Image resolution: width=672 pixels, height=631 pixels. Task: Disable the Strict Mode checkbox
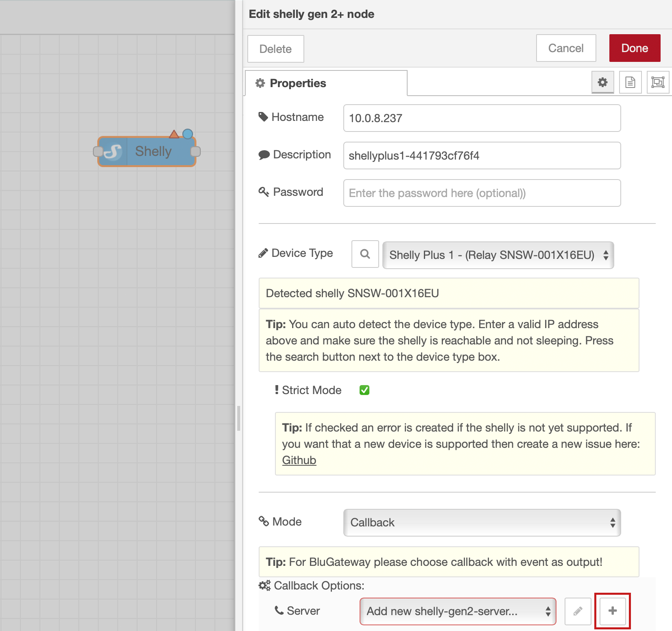point(364,390)
